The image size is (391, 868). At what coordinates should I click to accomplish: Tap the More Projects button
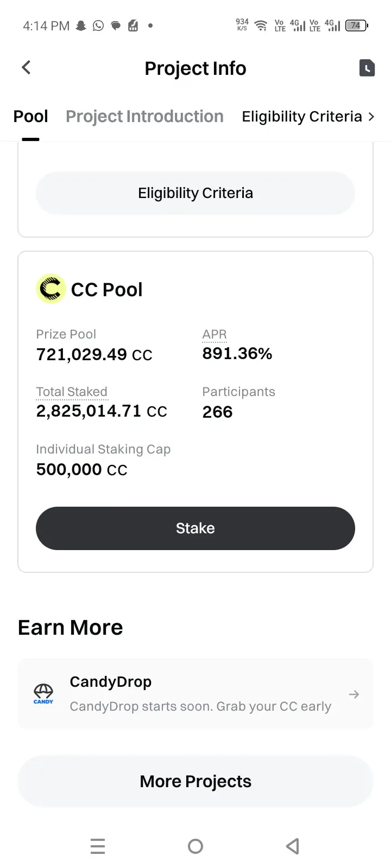(x=195, y=781)
